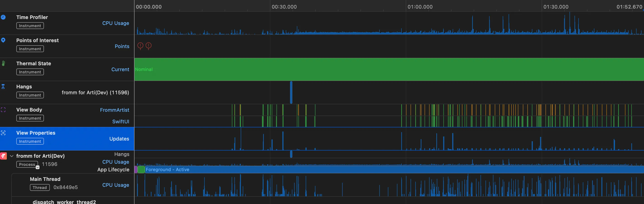This screenshot has width=644, height=204.
Task: Click the 01:00.000 mark on time ruler
Action: coord(420,7)
